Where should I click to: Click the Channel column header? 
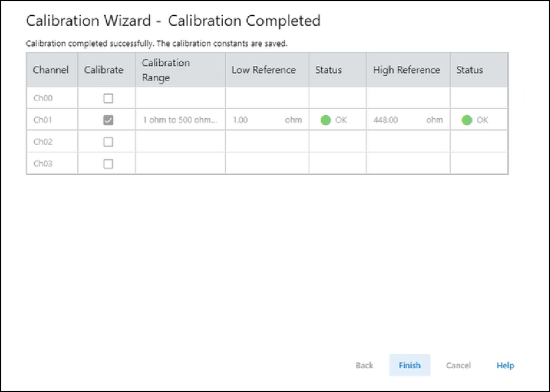click(x=51, y=70)
